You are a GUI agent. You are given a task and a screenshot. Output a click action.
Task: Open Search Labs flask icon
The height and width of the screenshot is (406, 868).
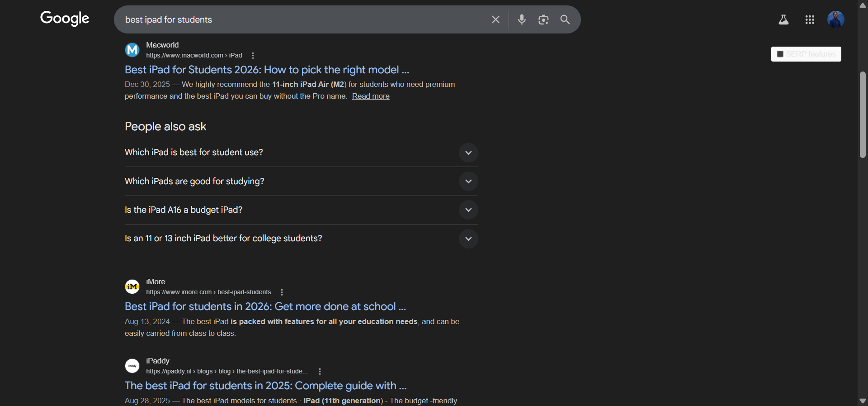[783, 19]
